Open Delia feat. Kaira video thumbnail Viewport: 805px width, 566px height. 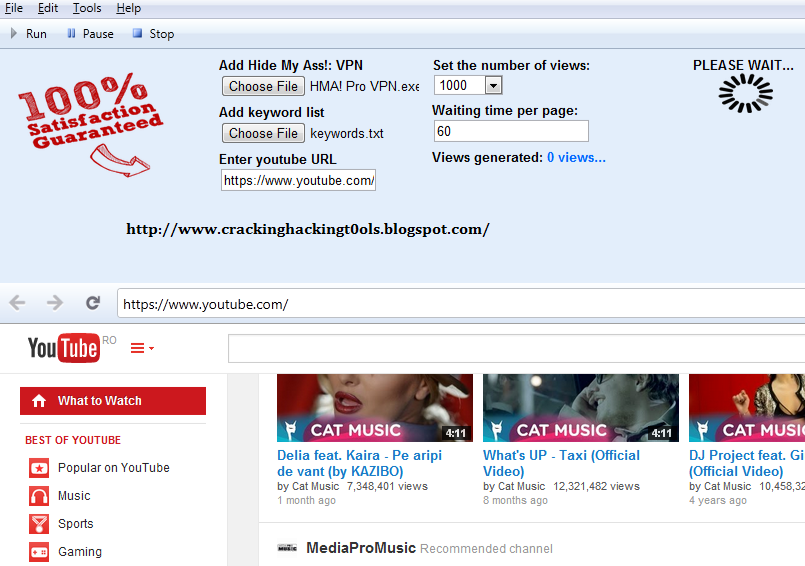pos(375,408)
